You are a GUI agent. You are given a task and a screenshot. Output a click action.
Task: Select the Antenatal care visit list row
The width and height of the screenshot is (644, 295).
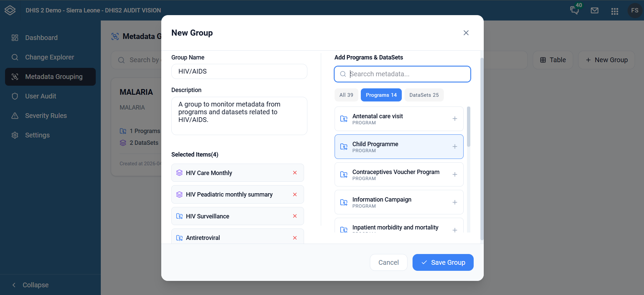click(x=399, y=119)
